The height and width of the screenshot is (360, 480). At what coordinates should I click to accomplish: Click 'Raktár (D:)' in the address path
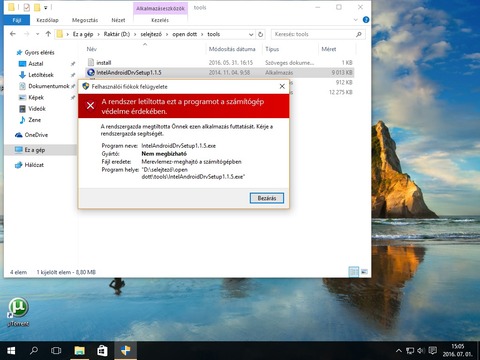tap(117, 34)
